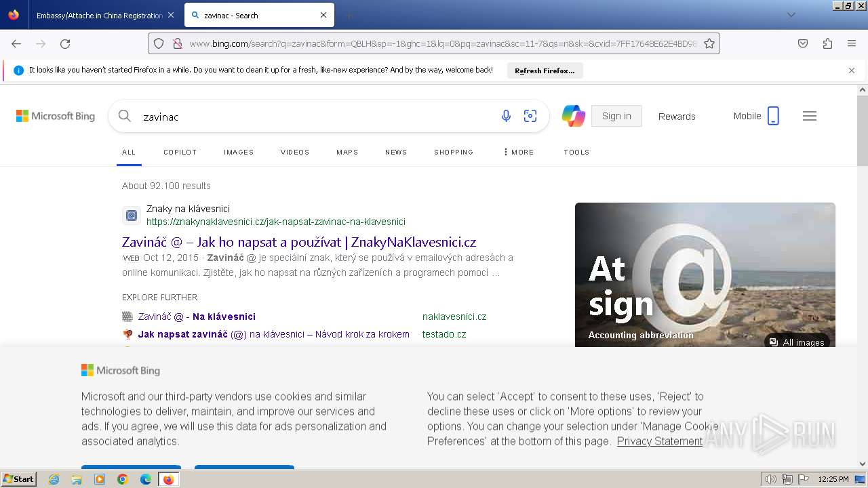Image resolution: width=868 pixels, height=488 pixels.
Task: Click testado.cz domain text
Action: point(444,334)
